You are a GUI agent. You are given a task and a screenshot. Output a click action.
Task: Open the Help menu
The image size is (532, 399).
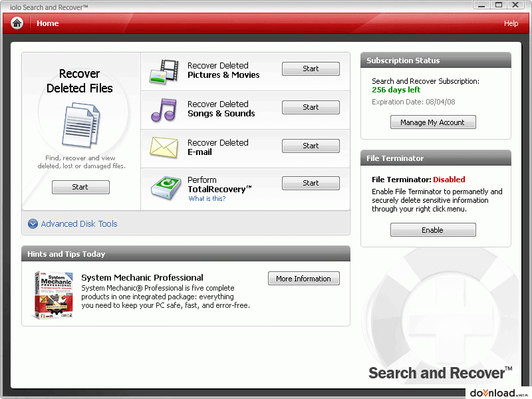511,23
